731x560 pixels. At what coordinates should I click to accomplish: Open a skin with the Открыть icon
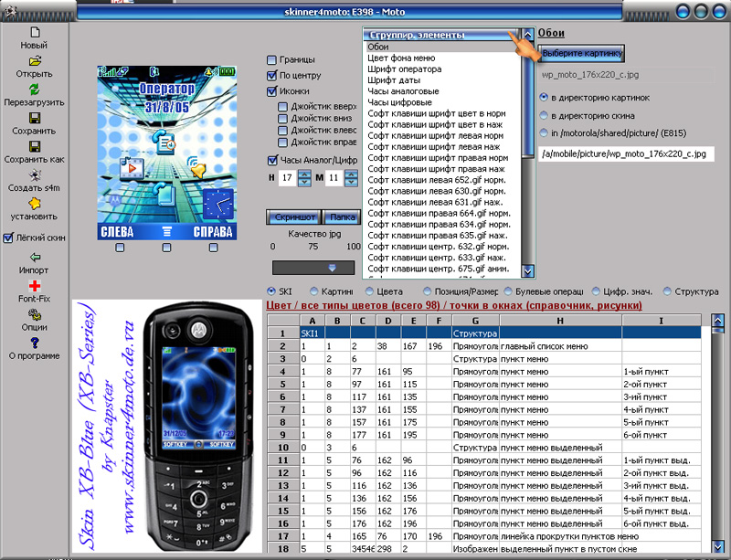pyautogui.click(x=35, y=61)
